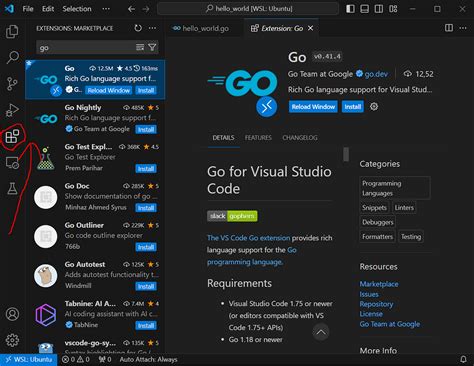Open the Search view in activity bar

[x=13, y=57]
